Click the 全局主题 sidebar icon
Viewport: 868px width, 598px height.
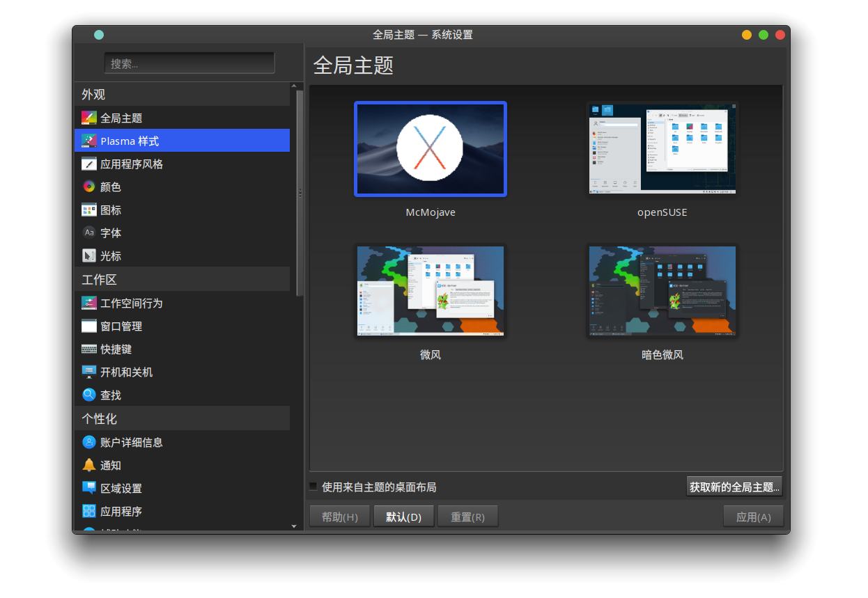pos(88,118)
